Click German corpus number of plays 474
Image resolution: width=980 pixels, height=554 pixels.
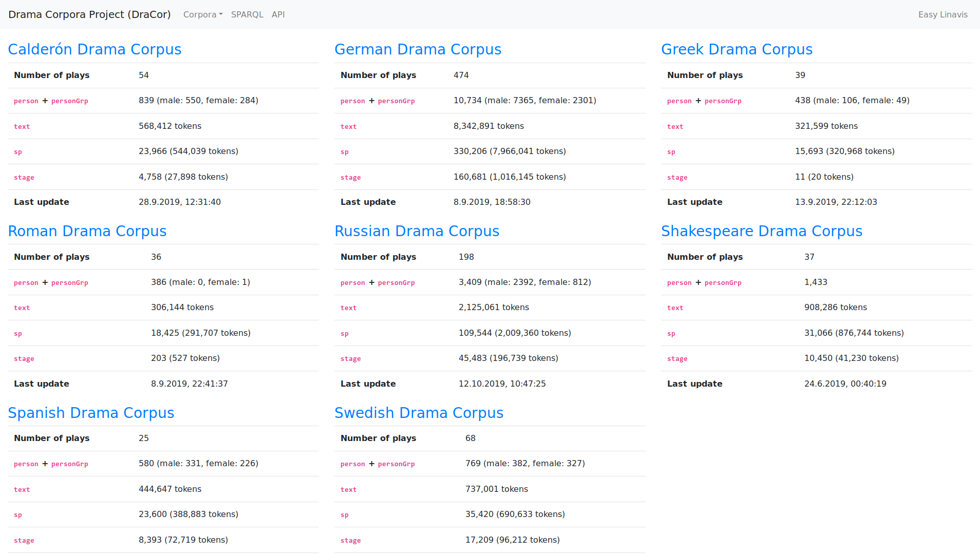[461, 75]
